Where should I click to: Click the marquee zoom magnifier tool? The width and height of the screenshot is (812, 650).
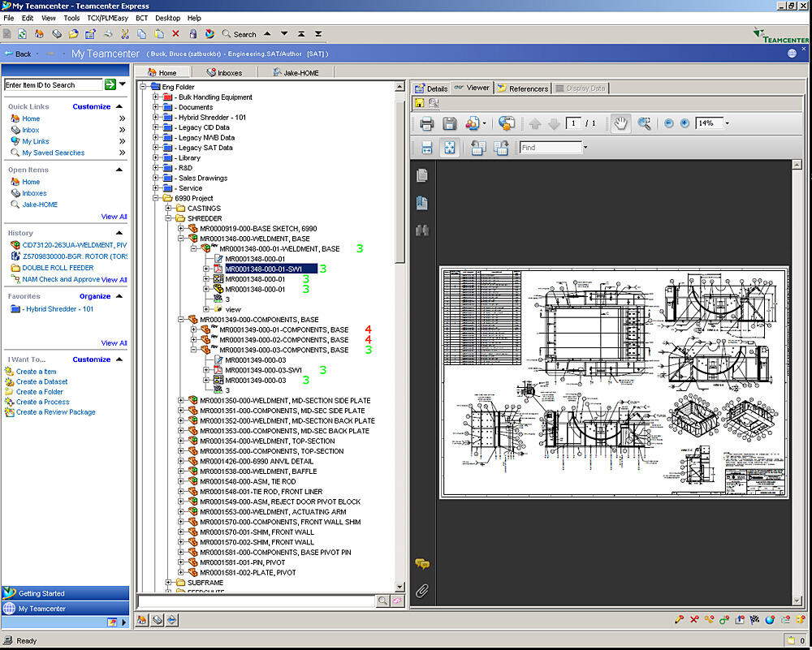click(644, 123)
